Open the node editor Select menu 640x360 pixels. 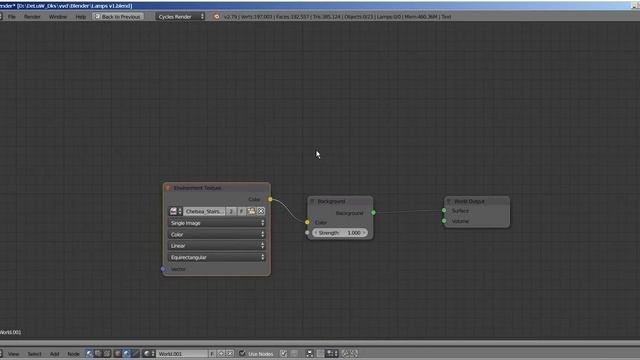click(34, 354)
